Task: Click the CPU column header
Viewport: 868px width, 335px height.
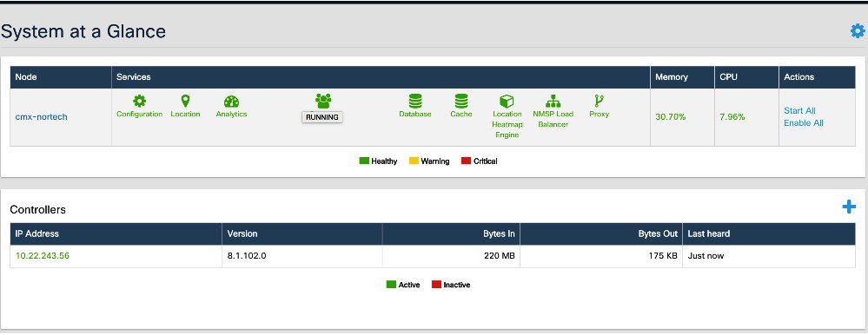Action: click(x=746, y=77)
